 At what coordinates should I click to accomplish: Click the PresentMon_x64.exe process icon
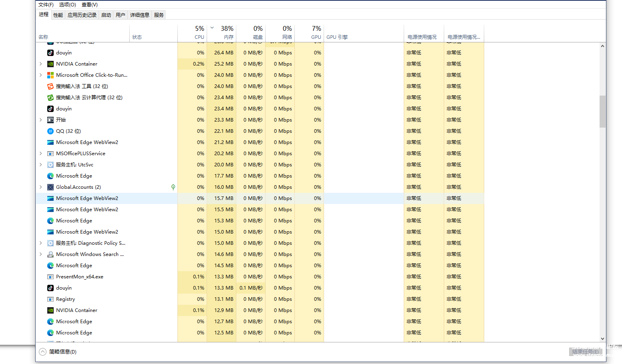pos(50,277)
